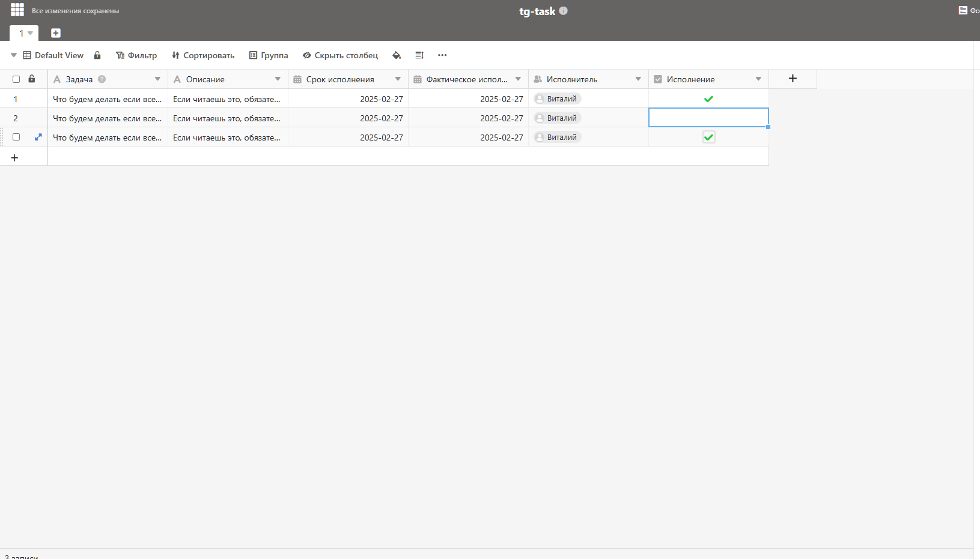Image resolution: width=980 pixels, height=559 pixels.
Task: Click Виталий collaborator in row one
Action: click(557, 99)
